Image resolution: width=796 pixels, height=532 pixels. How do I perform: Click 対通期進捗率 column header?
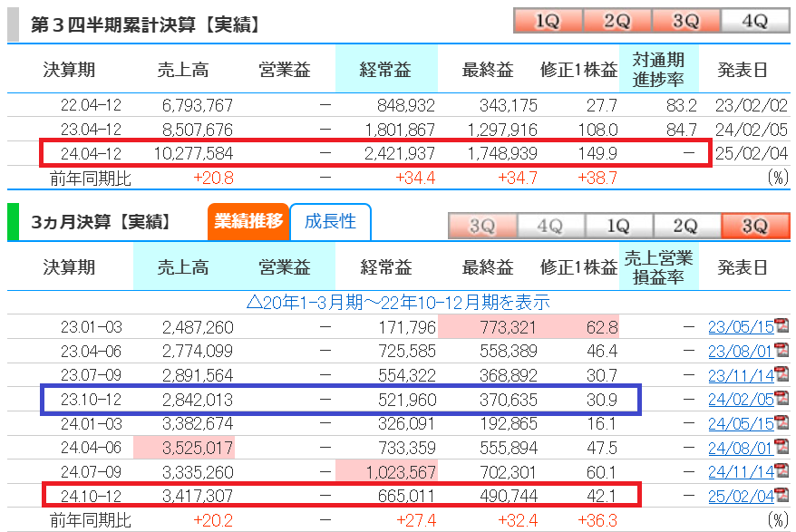(x=658, y=69)
